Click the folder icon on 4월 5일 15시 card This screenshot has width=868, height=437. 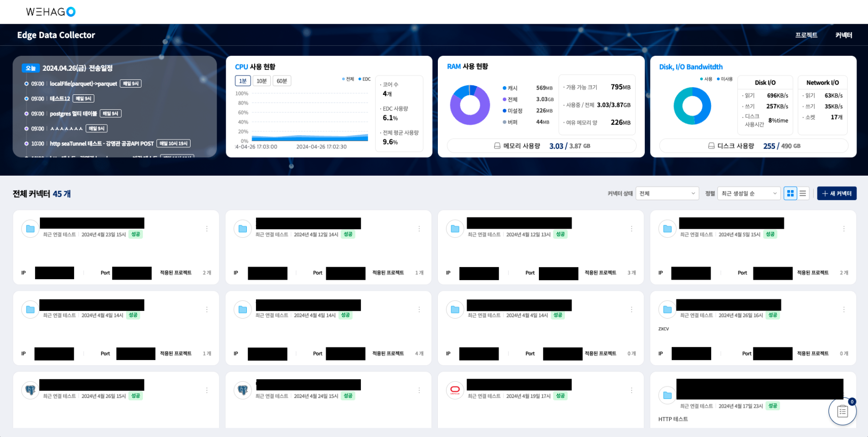pos(667,229)
